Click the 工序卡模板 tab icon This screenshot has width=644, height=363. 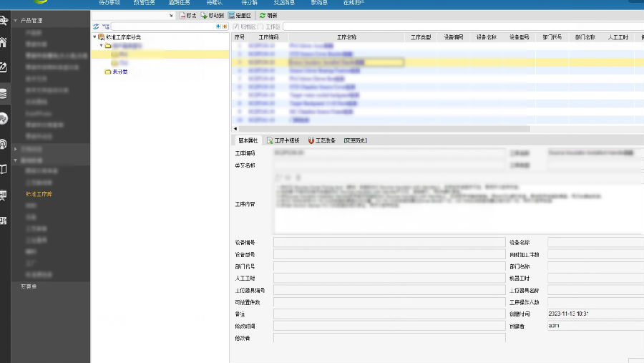click(x=270, y=140)
